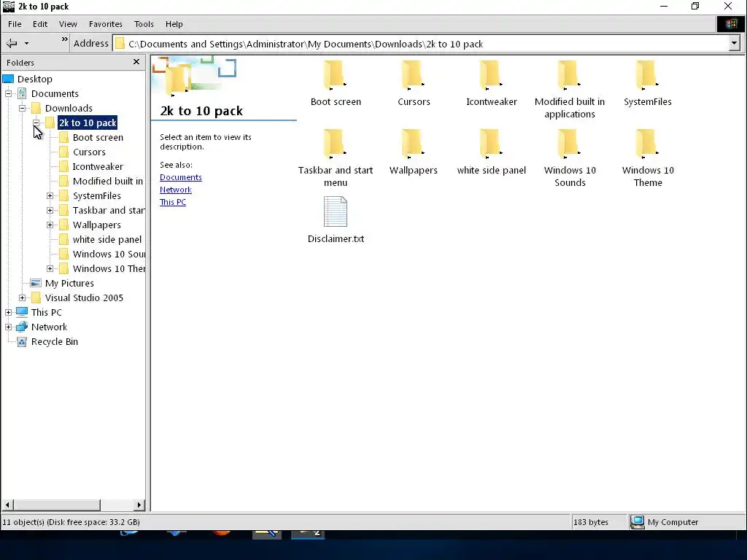Open the View menu

pos(68,24)
